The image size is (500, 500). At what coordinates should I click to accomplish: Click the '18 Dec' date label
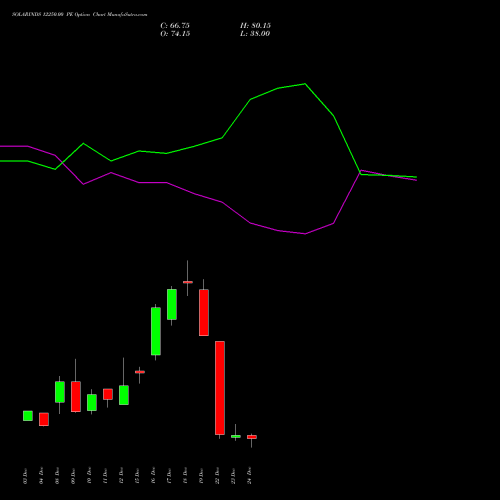[x=185, y=476]
